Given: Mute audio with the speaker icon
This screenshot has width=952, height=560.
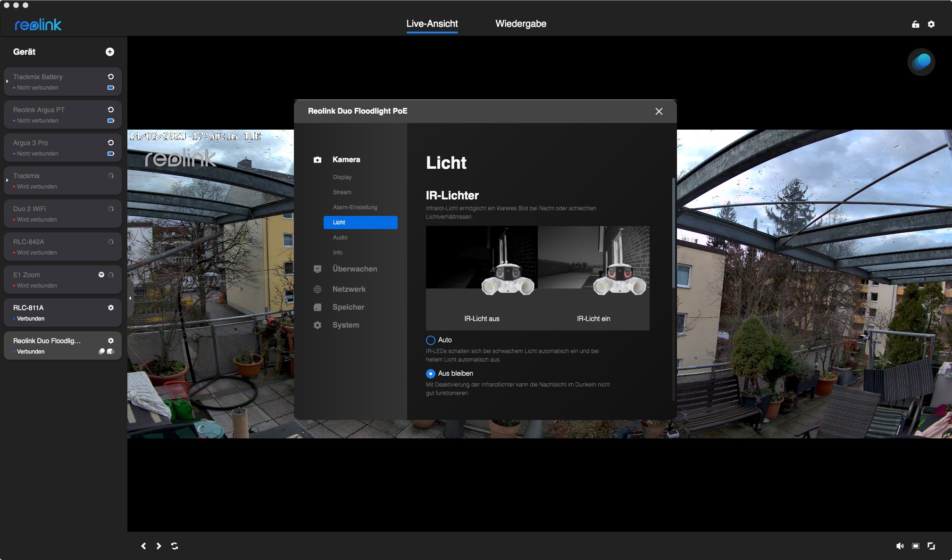Looking at the screenshot, I should (900, 546).
